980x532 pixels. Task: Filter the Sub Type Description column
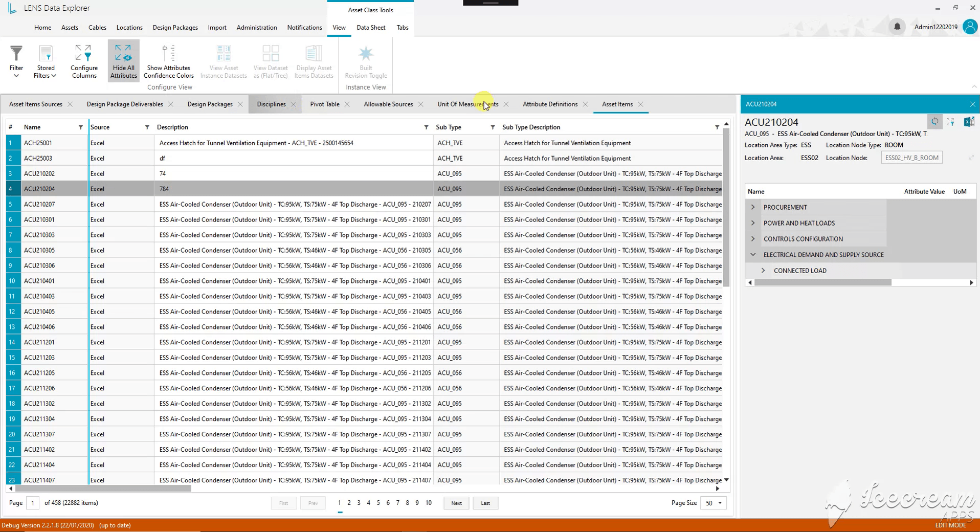point(717,127)
